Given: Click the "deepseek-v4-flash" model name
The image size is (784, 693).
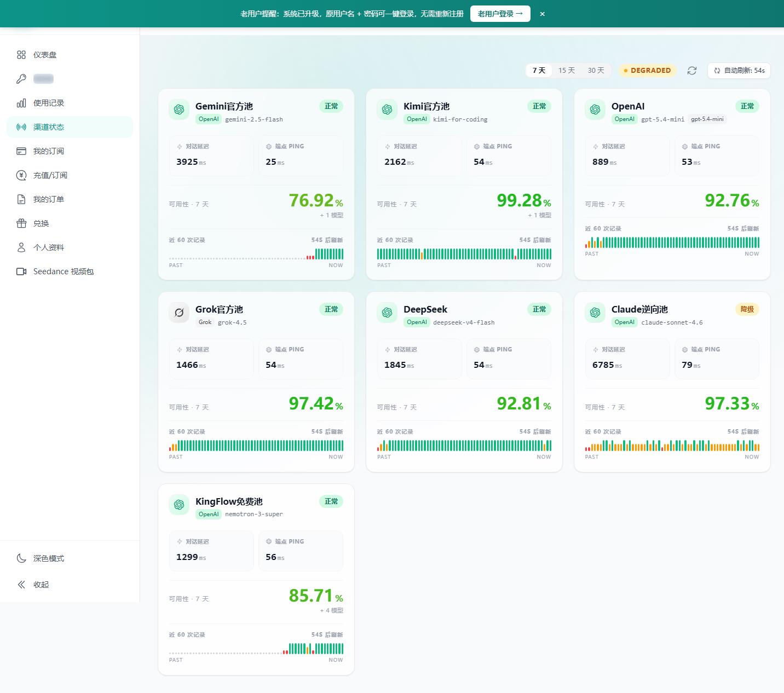Looking at the screenshot, I should pos(464,322).
